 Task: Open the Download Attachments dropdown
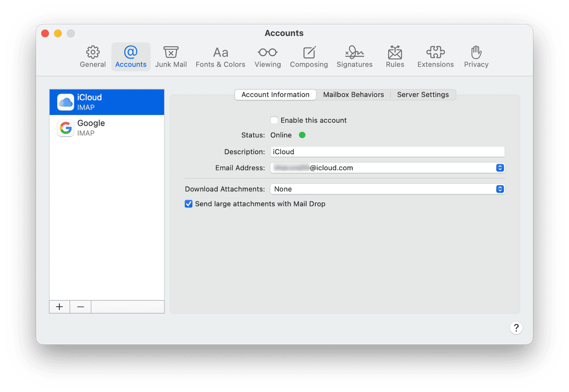[500, 189]
